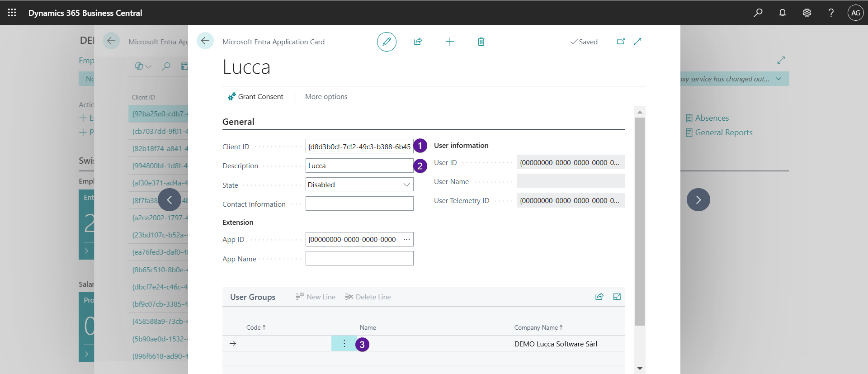868x374 pixels.
Task: Toggle edit mode with the pencil icon
Action: [x=387, y=42]
